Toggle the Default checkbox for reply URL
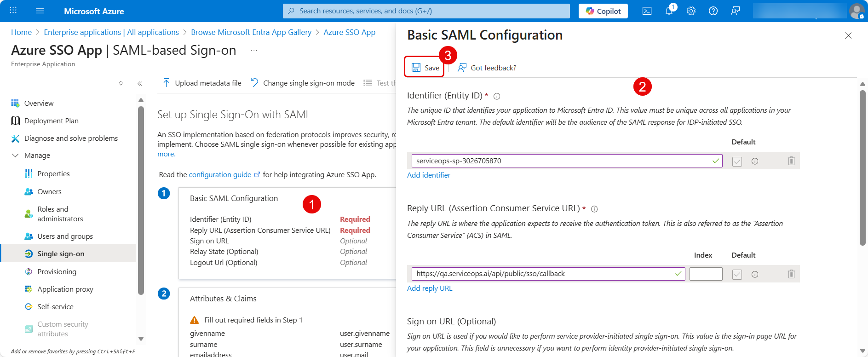Image resolution: width=868 pixels, height=357 pixels. pyautogui.click(x=737, y=275)
